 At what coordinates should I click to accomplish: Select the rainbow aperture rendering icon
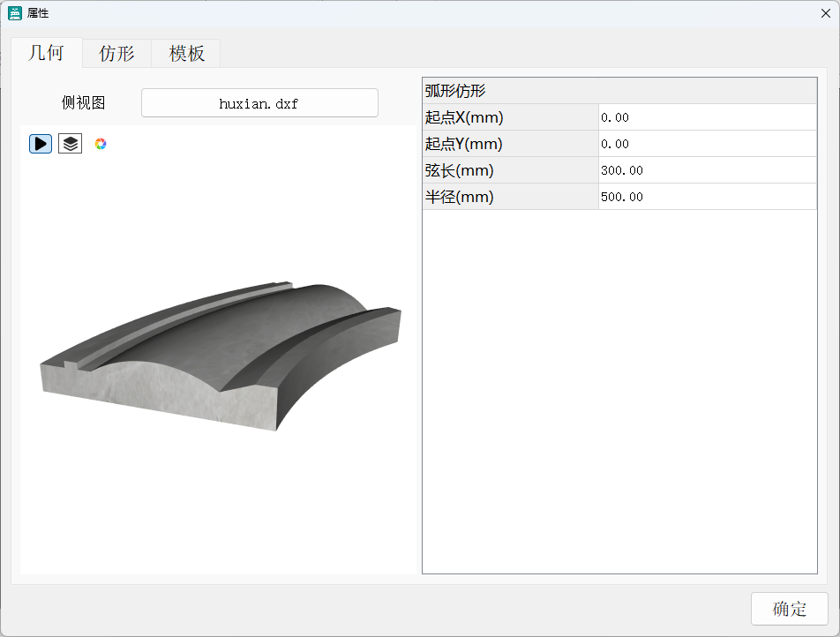[x=100, y=143]
